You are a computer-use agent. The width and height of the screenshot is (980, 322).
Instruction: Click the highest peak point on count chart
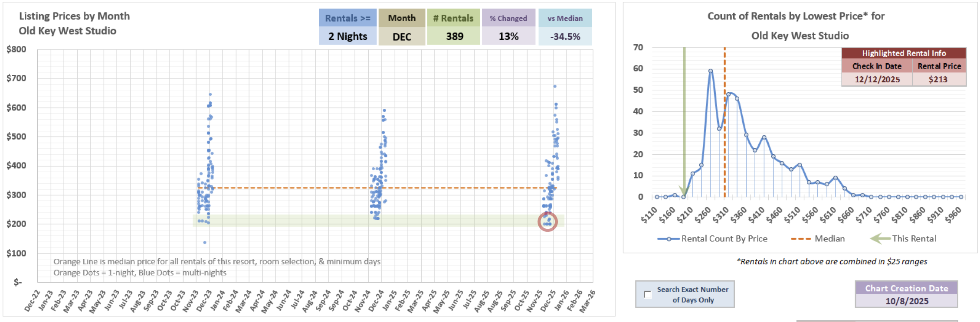pos(711,71)
